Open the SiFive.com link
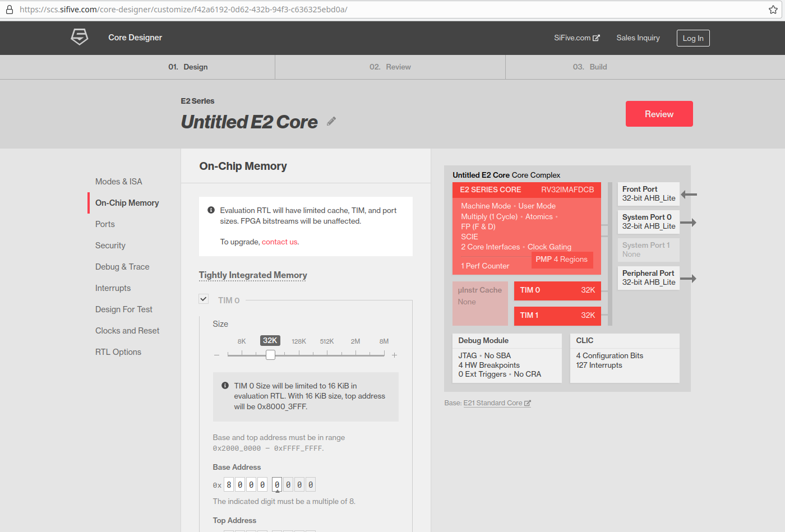 [577, 38]
